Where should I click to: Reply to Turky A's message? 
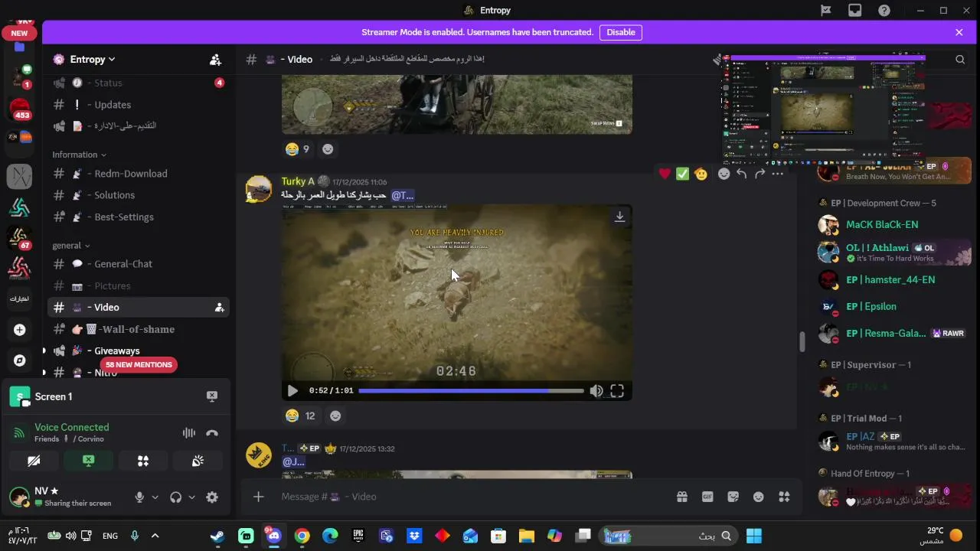[x=742, y=174]
